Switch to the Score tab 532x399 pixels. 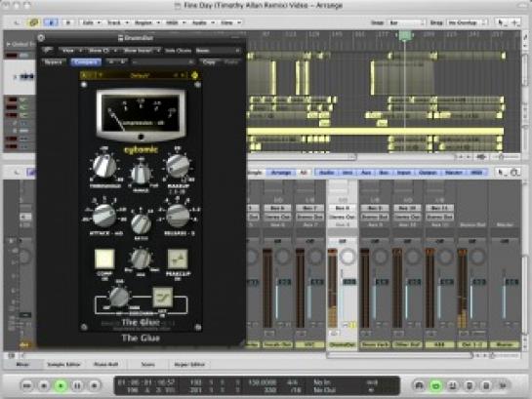pyautogui.click(x=148, y=365)
